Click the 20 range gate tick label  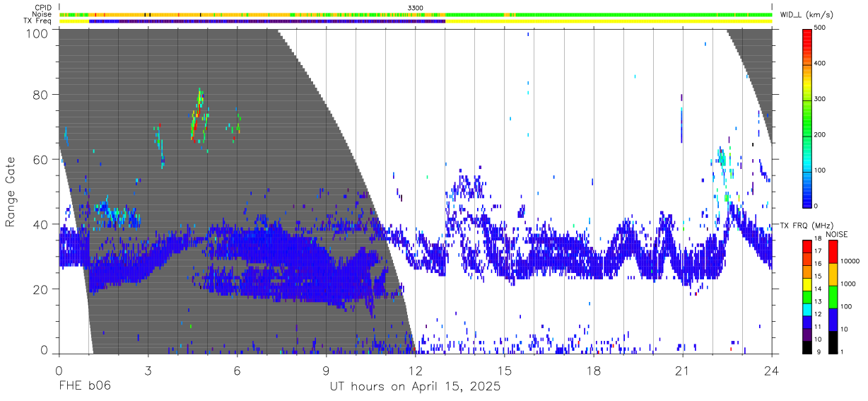(x=40, y=289)
